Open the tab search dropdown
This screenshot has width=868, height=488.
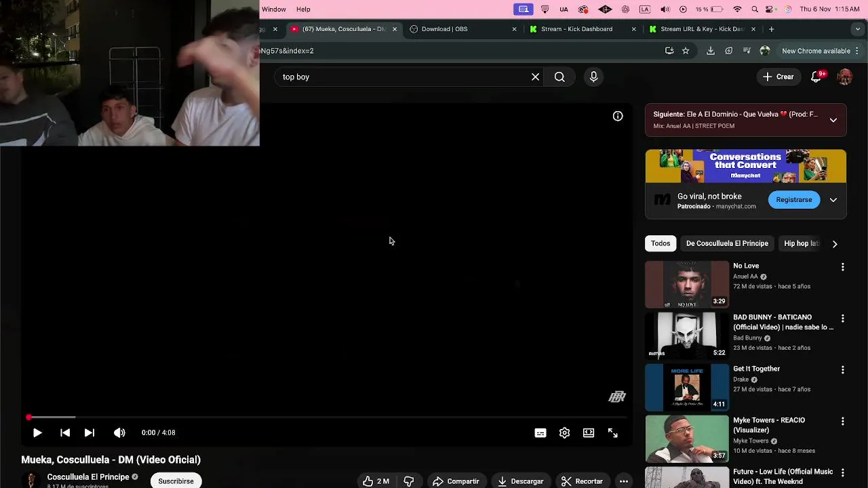858,29
